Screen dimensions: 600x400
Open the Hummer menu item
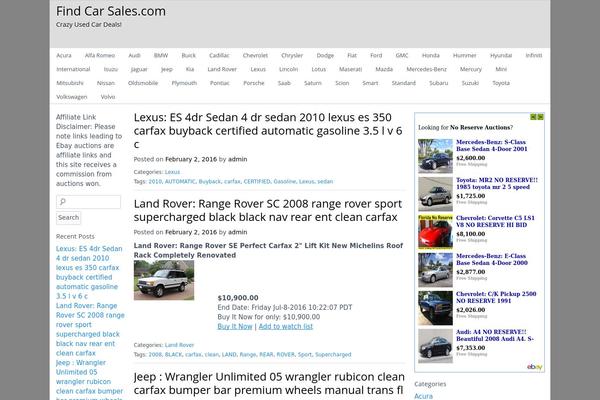pyautogui.click(x=465, y=56)
